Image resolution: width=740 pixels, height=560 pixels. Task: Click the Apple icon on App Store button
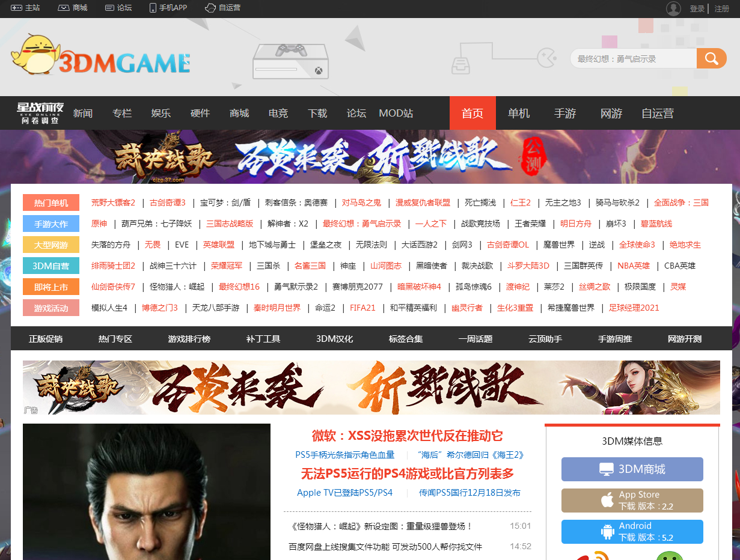608,500
